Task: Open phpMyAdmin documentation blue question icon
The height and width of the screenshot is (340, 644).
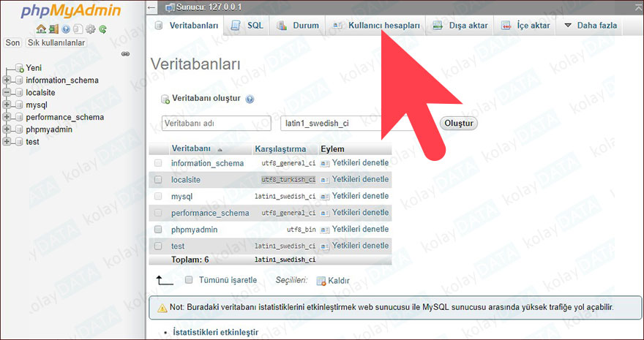Action: pos(66,29)
